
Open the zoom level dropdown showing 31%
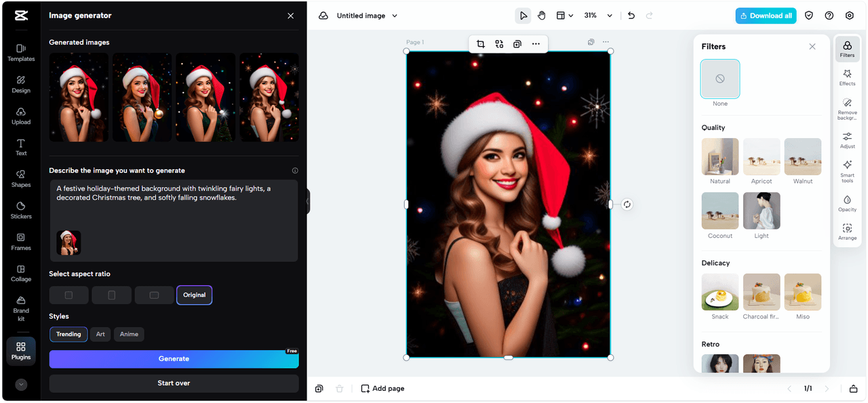coord(595,15)
